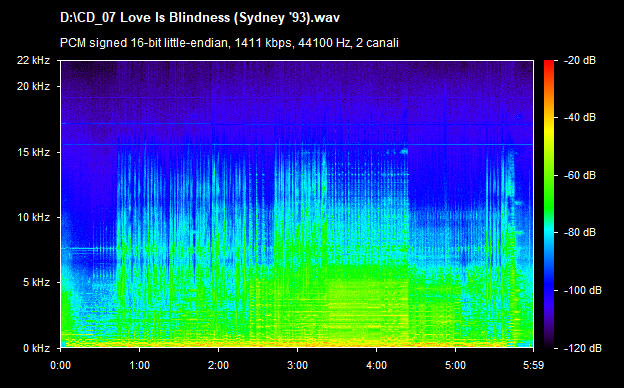
Task: Click the 10 kHz frequency label
Action: [33, 218]
